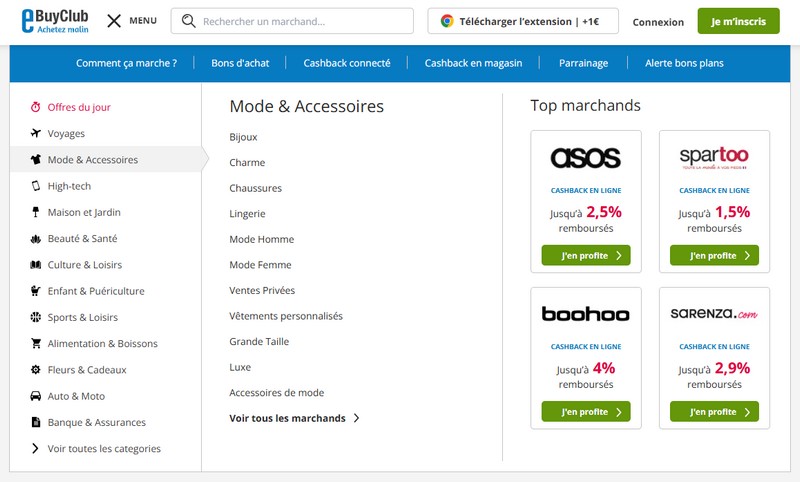Click Télécharger l'extension button

(x=523, y=21)
